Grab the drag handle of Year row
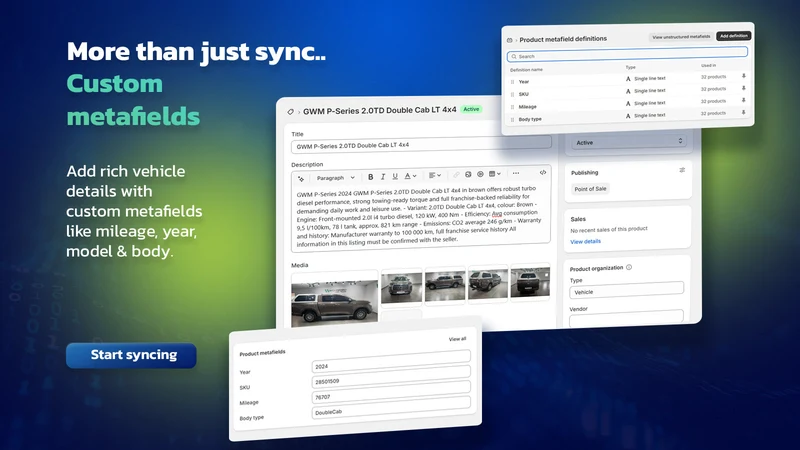 click(512, 82)
